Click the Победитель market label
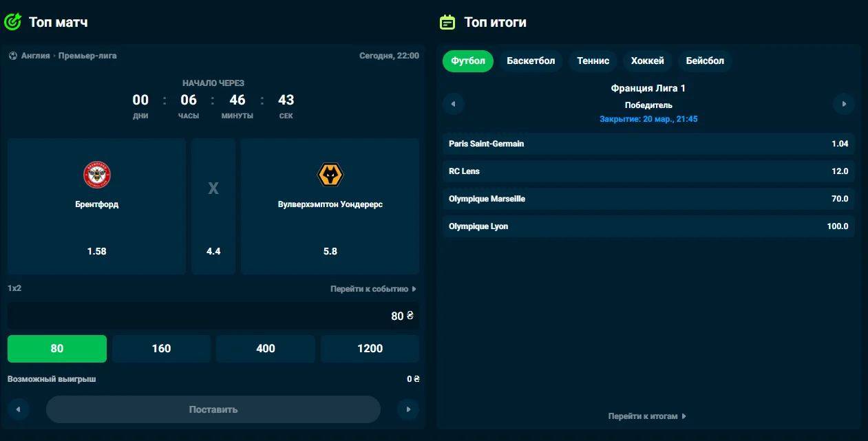This screenshot has height=441, width=868. (648, 105)
